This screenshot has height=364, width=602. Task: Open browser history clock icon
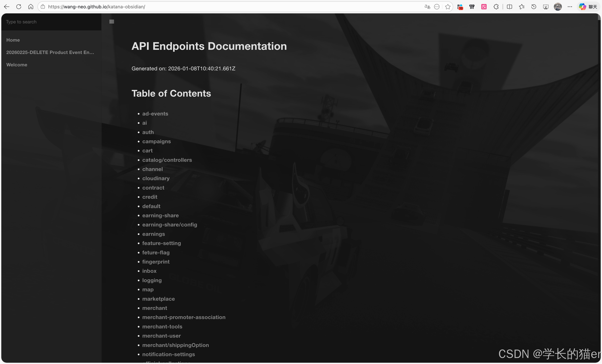click(x=534, y=7)
